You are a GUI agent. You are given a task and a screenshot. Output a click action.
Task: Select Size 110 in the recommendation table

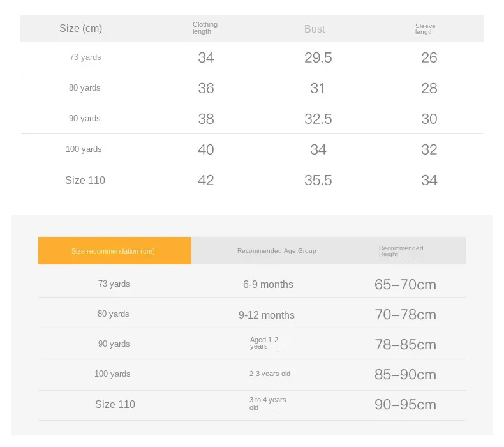tap(115, 404)
